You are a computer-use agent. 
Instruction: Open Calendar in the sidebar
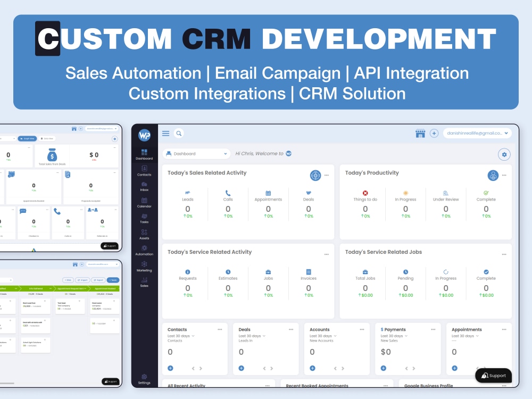(144, 203)
